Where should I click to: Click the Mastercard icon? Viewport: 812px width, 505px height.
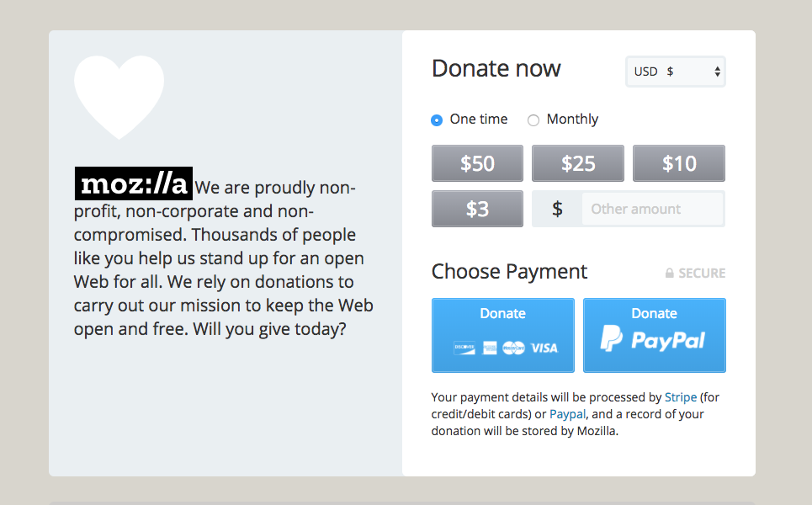pos(513,348)
